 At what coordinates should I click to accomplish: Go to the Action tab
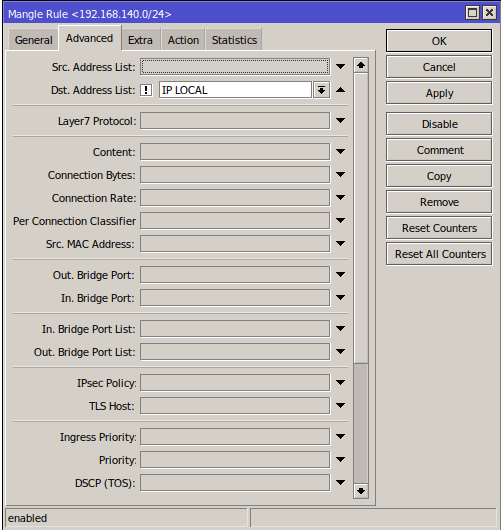[x=183, y=40]
